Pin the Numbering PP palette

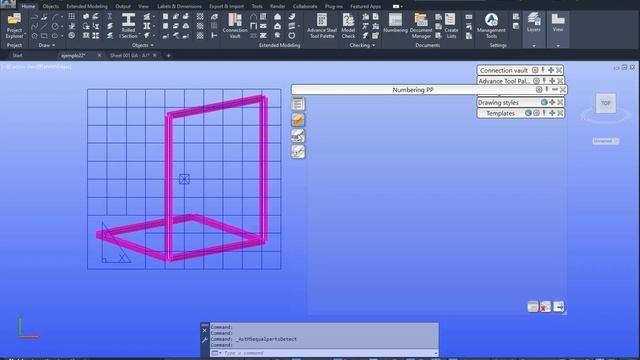pyautogui.click(x=547, y=89)
